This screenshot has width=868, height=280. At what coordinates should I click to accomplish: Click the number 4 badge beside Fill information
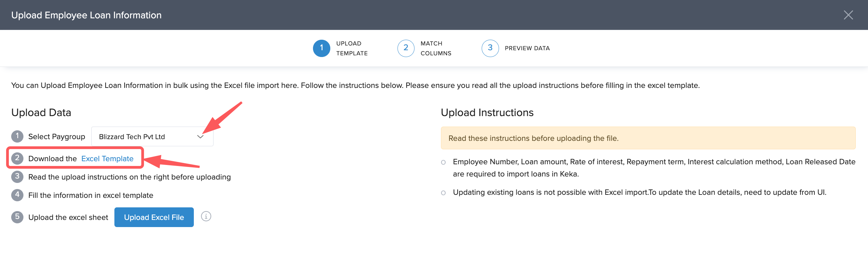17,195
